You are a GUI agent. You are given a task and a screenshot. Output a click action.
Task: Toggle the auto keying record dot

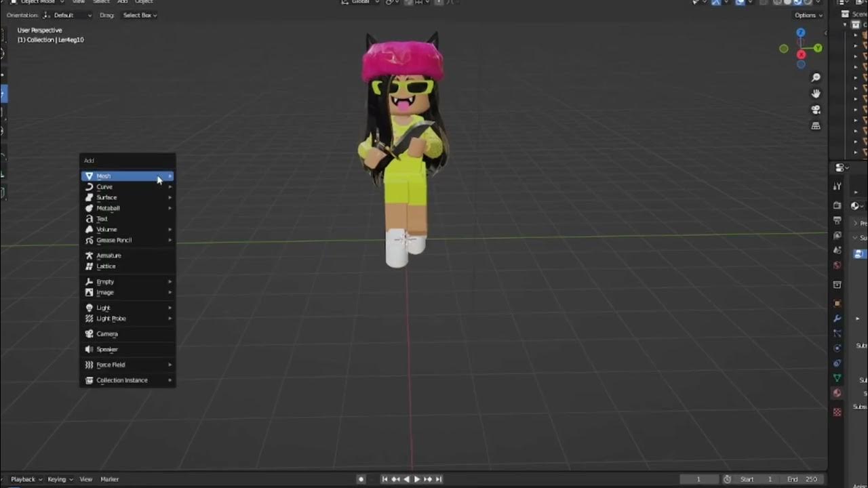coord(361,479)
